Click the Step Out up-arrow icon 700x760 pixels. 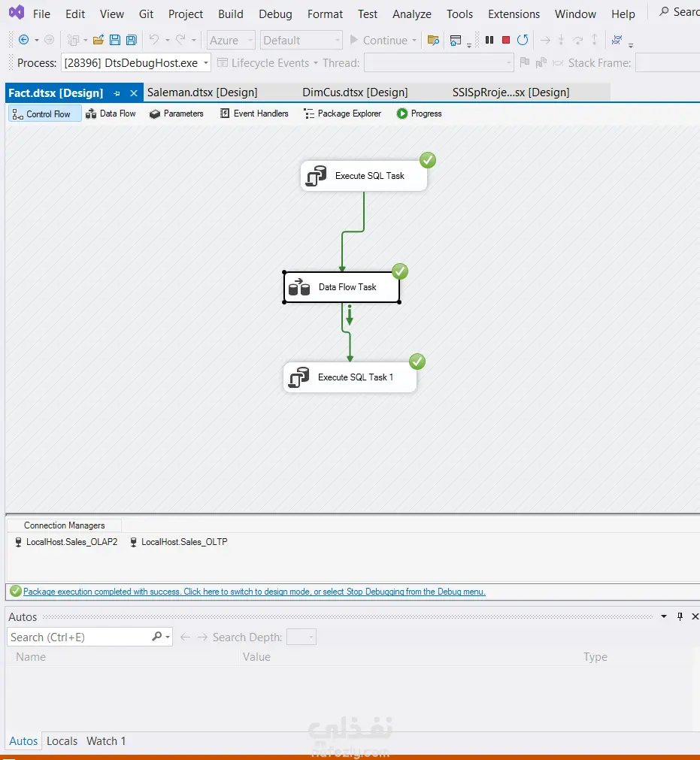[594, 40]
